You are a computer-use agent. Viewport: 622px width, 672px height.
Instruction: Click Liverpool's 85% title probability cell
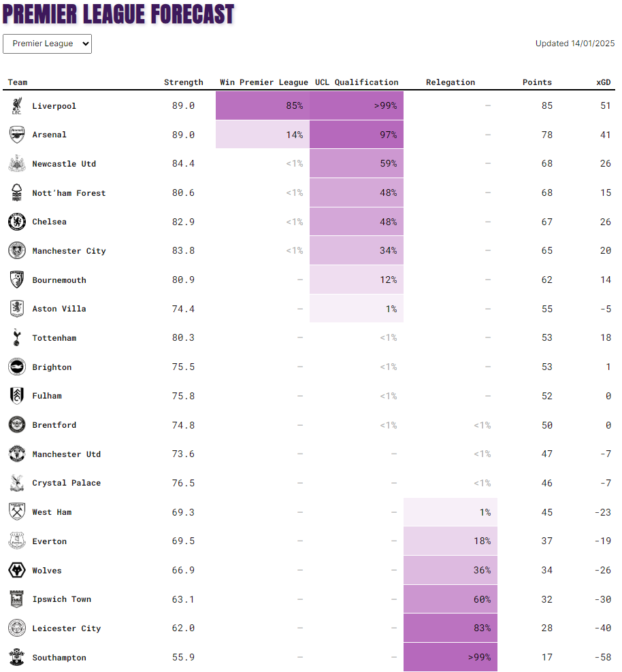pos(263,105)
